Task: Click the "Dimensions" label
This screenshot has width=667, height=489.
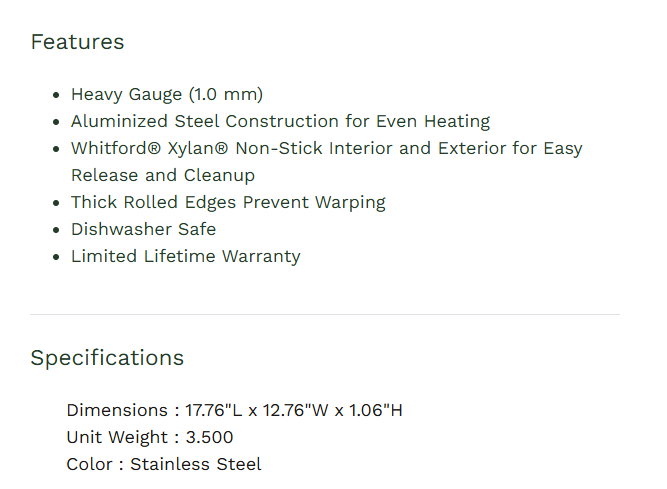Action: [x=116, y=411]
